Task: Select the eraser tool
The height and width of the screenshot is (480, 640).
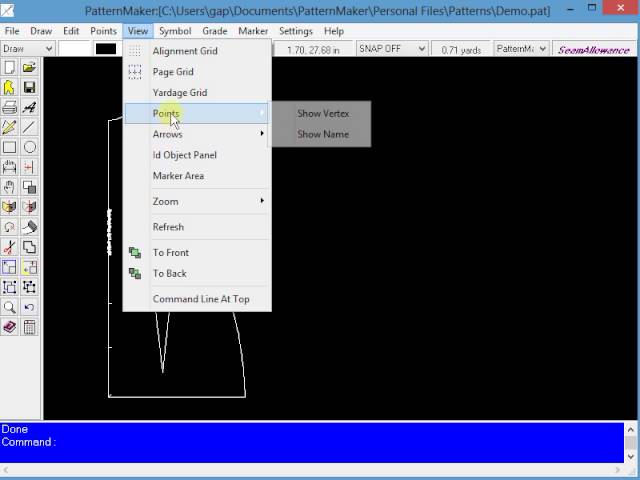Action: point(29,227)
